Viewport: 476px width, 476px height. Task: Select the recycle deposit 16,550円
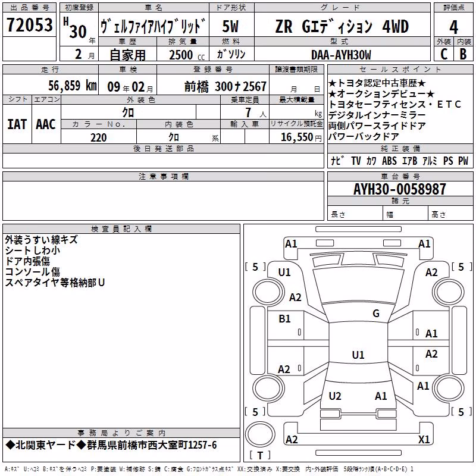(x=301, y=137)
